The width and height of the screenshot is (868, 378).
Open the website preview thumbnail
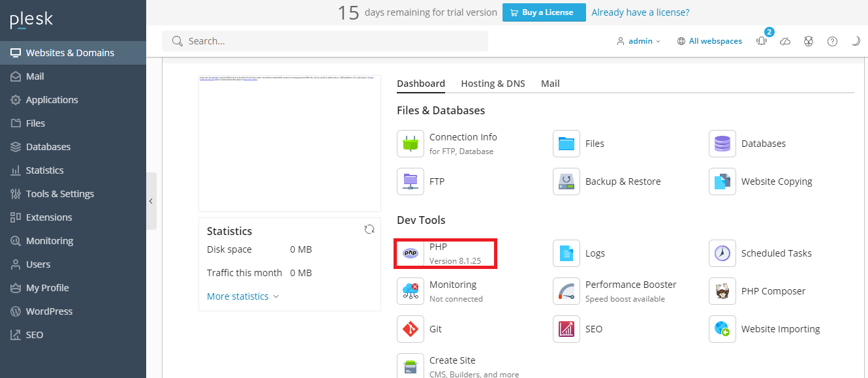click(x=290, y=143)
